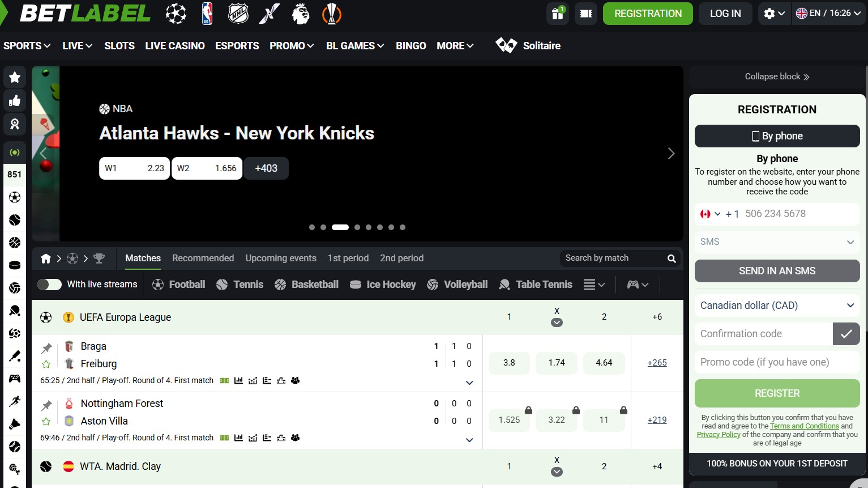Favorite the Braga vs Freiburg match star
The height and width of the screenshot is (488, 868).
pos(46,364)
